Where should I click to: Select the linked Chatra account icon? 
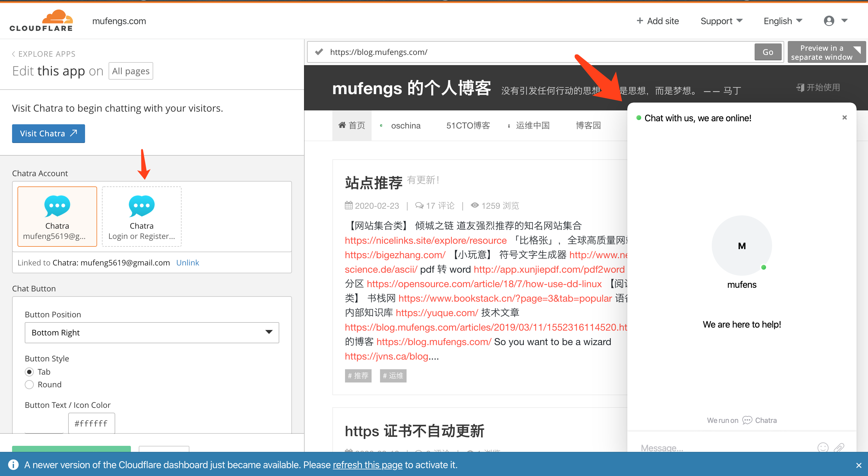[57, 206]
